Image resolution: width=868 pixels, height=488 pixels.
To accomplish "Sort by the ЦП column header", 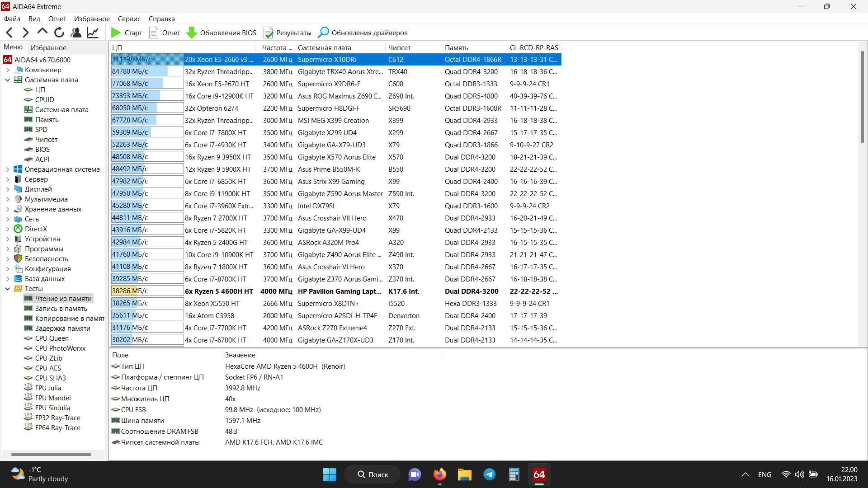I will 183,47.
